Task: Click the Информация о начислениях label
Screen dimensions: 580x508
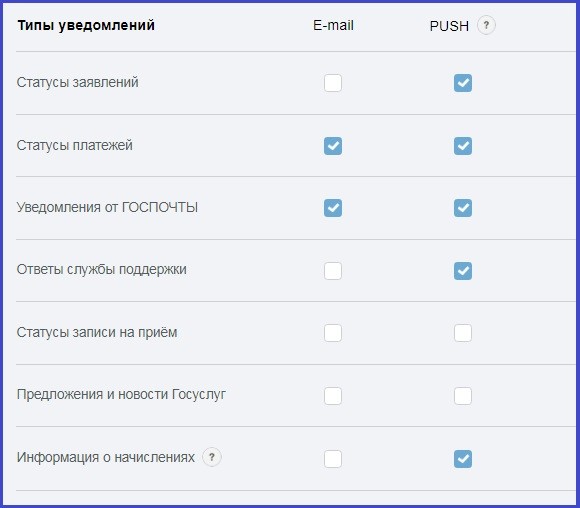Action: pyautogui.click(x=105, y=457)
